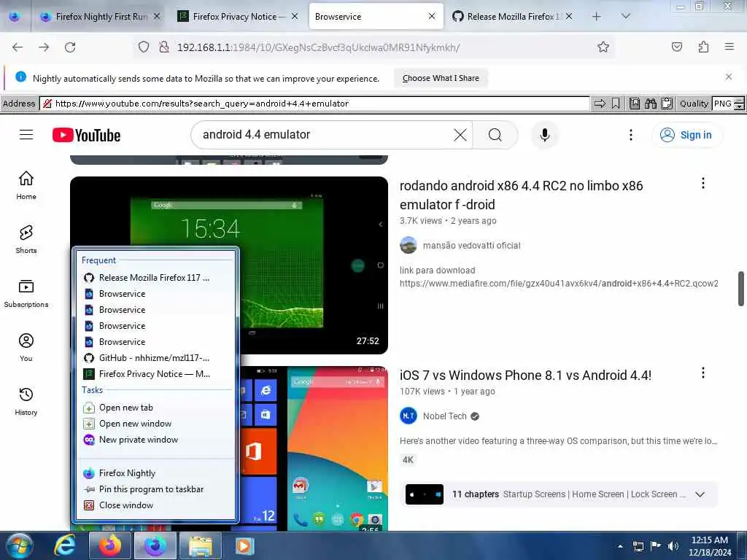747x560 pixels.
Task: Decrease the Quality setting with down arrow
Action: (739, 106)
